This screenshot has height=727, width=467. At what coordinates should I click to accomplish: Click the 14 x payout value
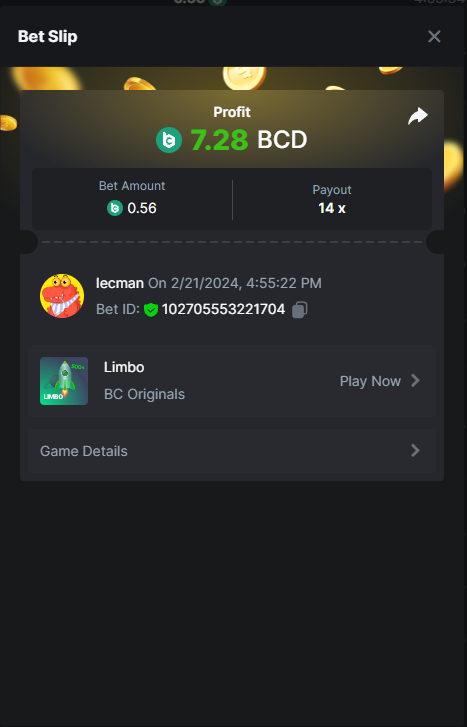tap(332, 208)
